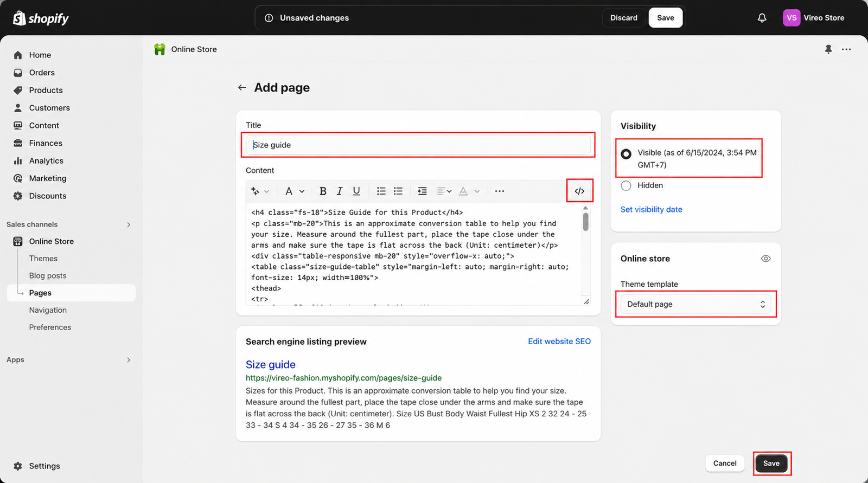Open the text color picker
The image size is (868, 483).
coord(469,191)
